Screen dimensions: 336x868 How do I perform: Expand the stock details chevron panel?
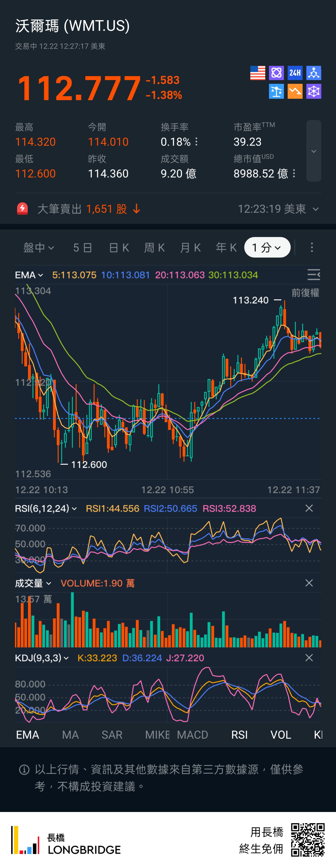pos(314,151)
